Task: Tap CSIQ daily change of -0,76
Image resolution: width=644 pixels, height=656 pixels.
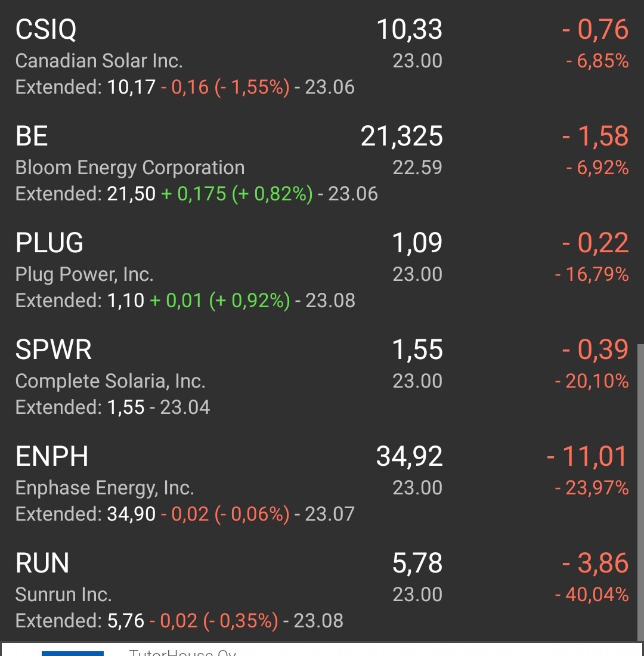Action: (x=595, y=30)
